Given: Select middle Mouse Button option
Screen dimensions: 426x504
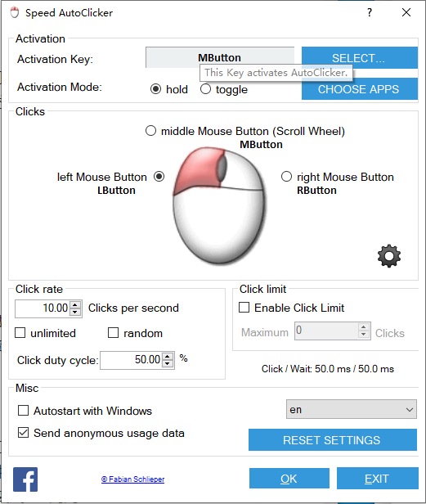Looking at the screenshot, I should [x=150, y=131].
